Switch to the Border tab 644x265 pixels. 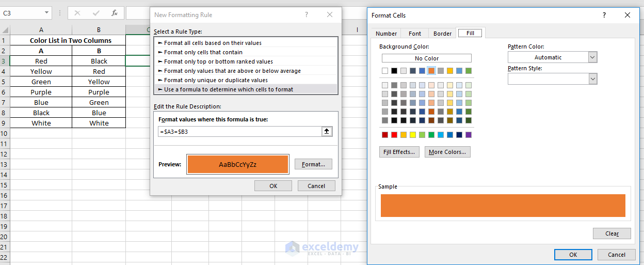[442, 33]
